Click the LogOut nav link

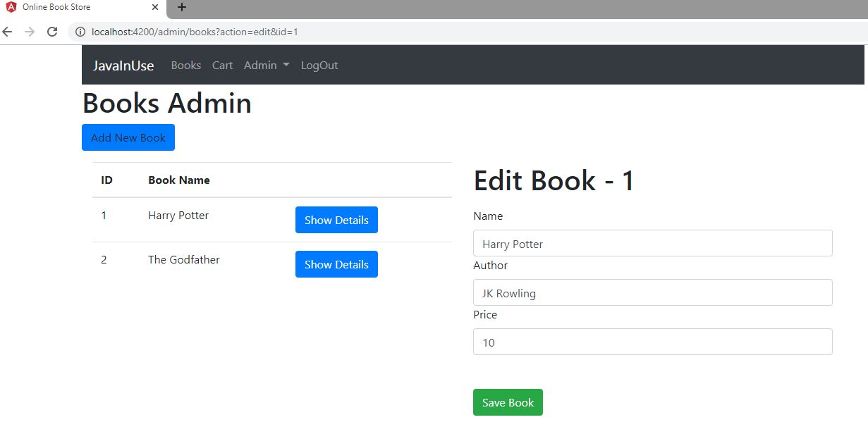pyautogui.click(x=319, y=65)
